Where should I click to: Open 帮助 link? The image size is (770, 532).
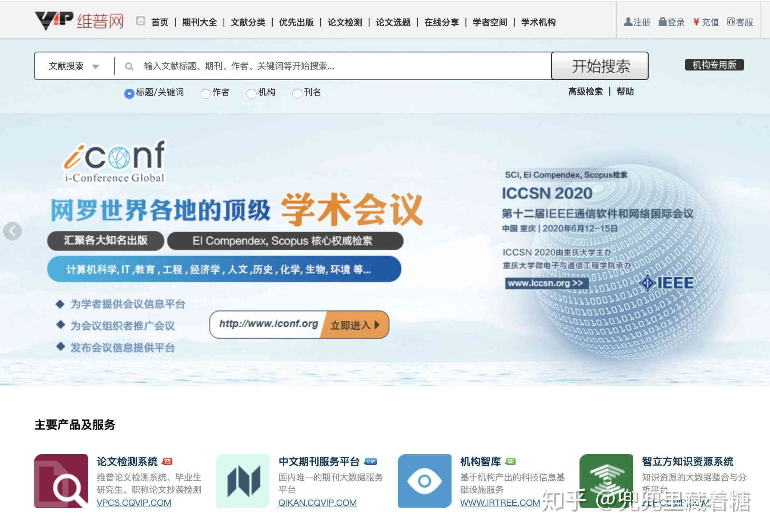[x=625, y=92]
